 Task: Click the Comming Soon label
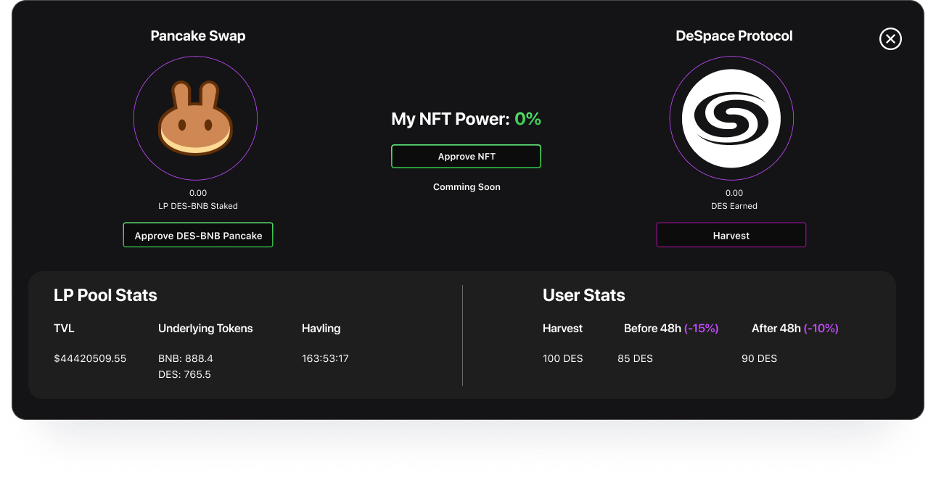(466, 187)
